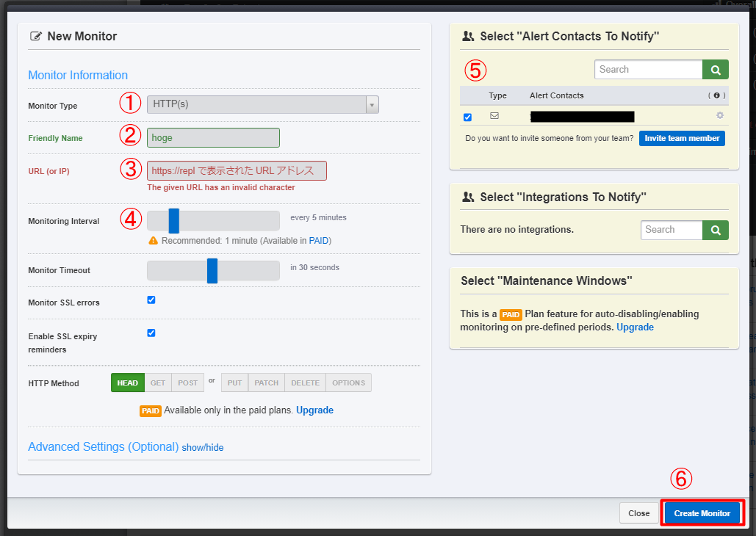Disable the Monitor SSL errors checkbox
756x536 pixels.
pos(151,300)
